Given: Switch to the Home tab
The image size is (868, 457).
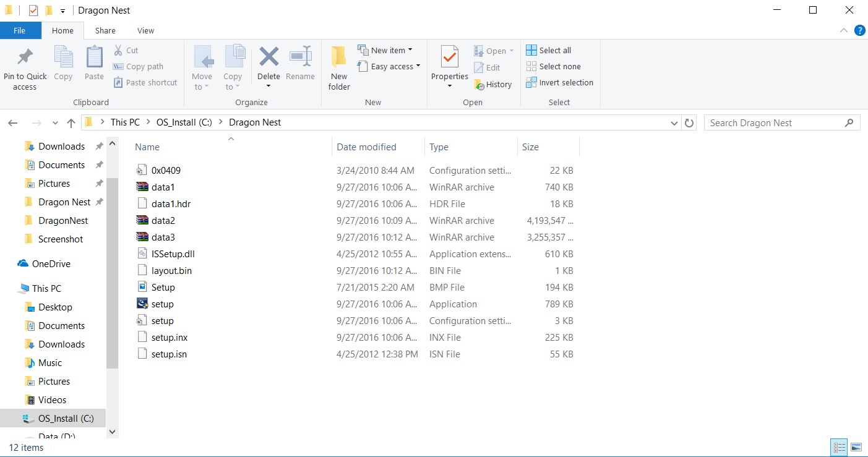Looking at the screenshot, I should (62, 30).
